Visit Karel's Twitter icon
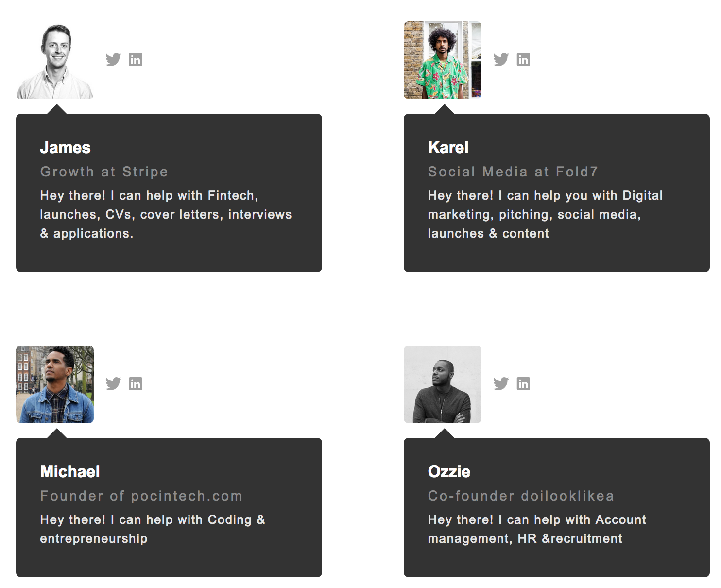The image size is (721, 588). pyautogui.click(x=500, y=59)
